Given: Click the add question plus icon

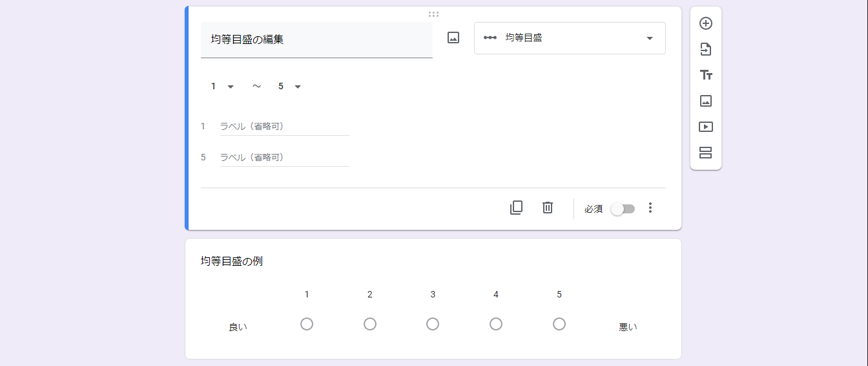Looking at the screenshot, I should [x=706, y=23].
